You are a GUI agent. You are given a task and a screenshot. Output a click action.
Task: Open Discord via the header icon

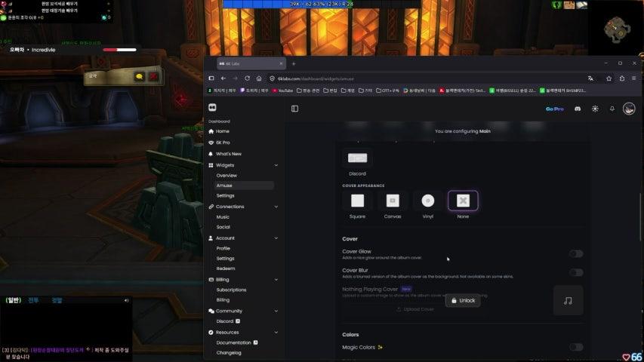pos(578,109)
